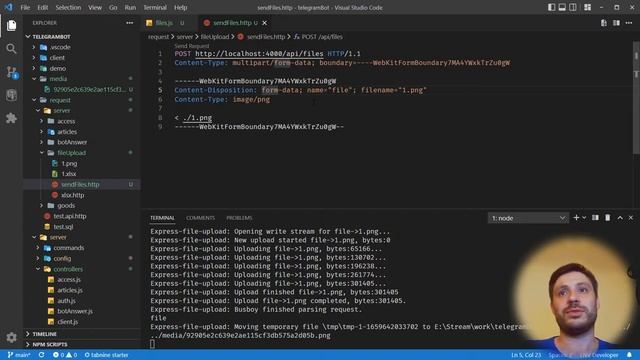Create a new terminal with plus icon
Image resolution: width=640 pixels, height=360 pixels.
coord(576,218)
